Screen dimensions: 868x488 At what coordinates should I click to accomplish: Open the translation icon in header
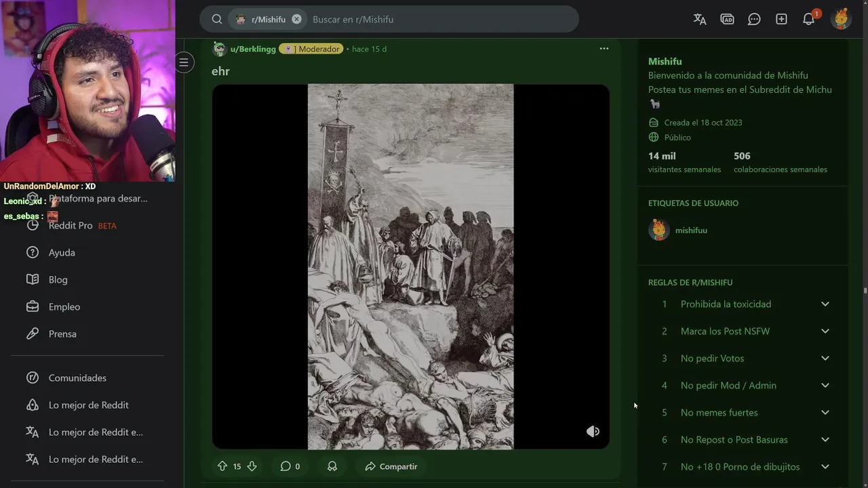pyautogui.click(x=700, y=19)
